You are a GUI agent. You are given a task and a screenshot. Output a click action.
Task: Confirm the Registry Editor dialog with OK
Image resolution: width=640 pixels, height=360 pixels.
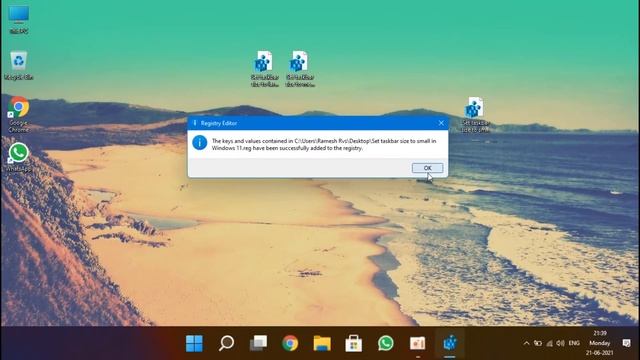pyautogui.click(x=427, y=168)
